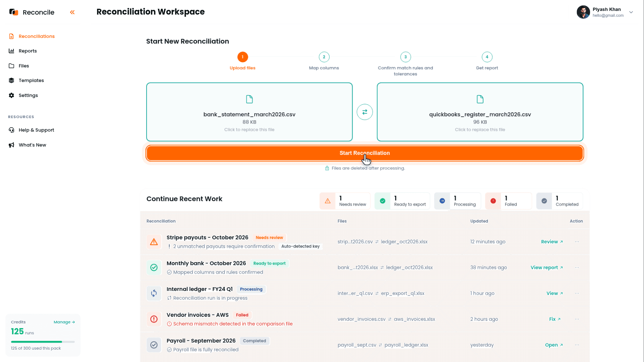The width and height of the screenshot is (644, 362).
Task: Click the red alert icon in Failed card
Action: pyautogui.click(x=493, y=201)
